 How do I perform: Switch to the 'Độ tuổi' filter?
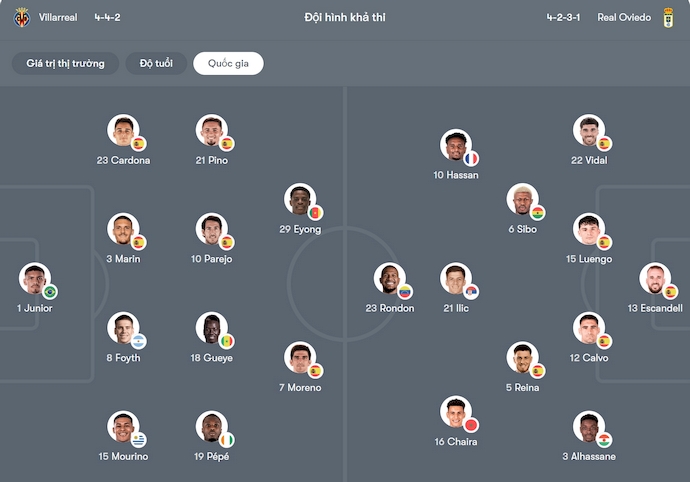pyautogui.click(x=156, y=64)
